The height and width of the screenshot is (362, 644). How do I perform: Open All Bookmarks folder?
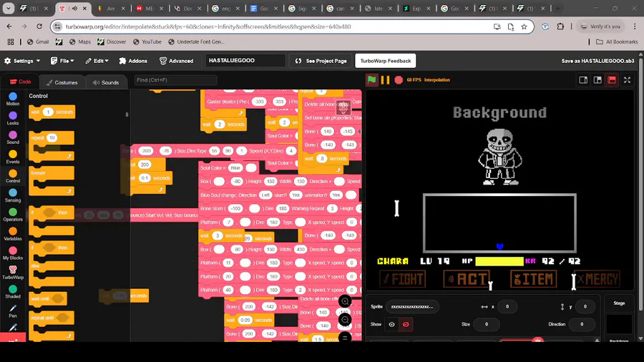pos(617,42)
